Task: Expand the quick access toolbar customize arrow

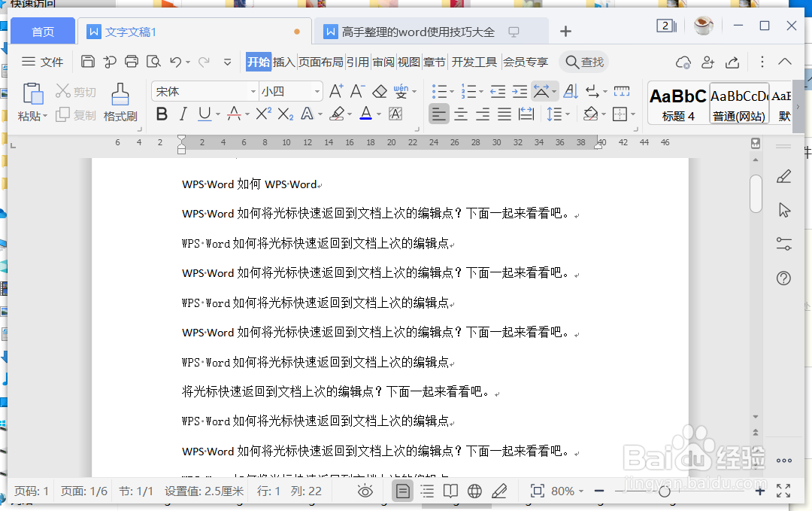Action: 227,62
